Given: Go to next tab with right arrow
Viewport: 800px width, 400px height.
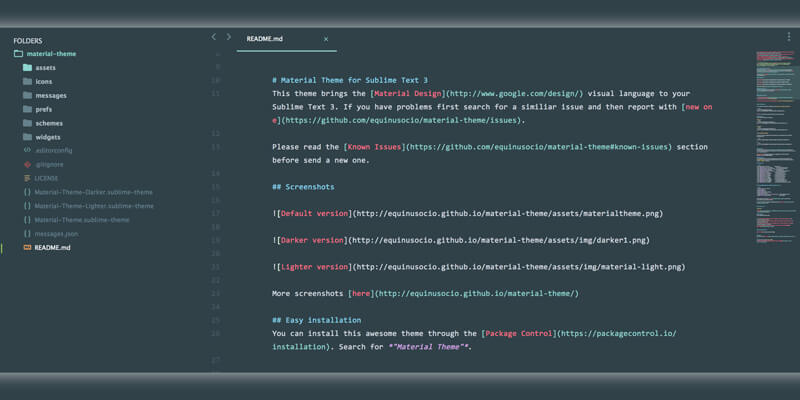Looking at the screenshot, I should click(x=229, y=37).
